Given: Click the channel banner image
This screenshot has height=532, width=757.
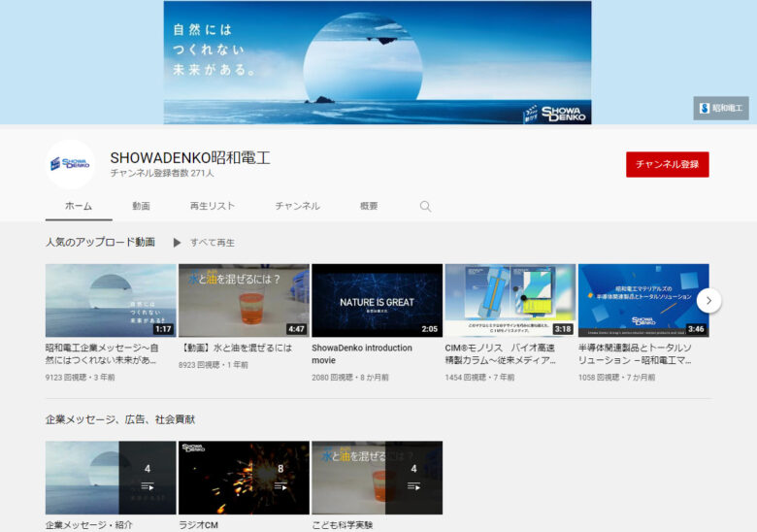Looking at the screenshot, I should [x=378, y=62].
